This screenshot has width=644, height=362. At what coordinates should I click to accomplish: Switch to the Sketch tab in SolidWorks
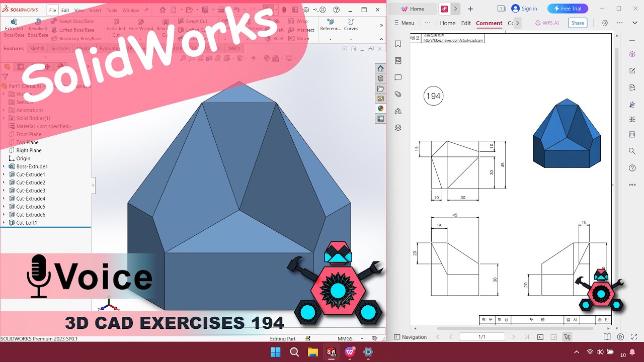pyautogui.click(x=37, y=49)
